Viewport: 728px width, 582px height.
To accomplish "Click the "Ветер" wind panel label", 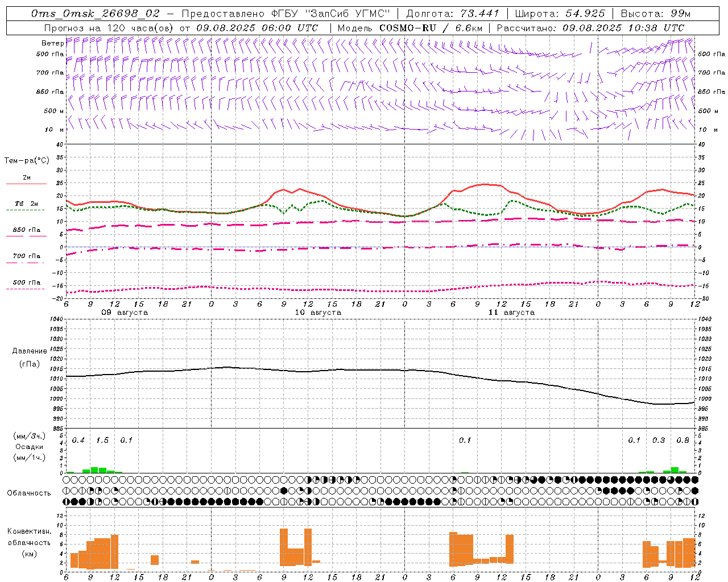I will [52, 43].
